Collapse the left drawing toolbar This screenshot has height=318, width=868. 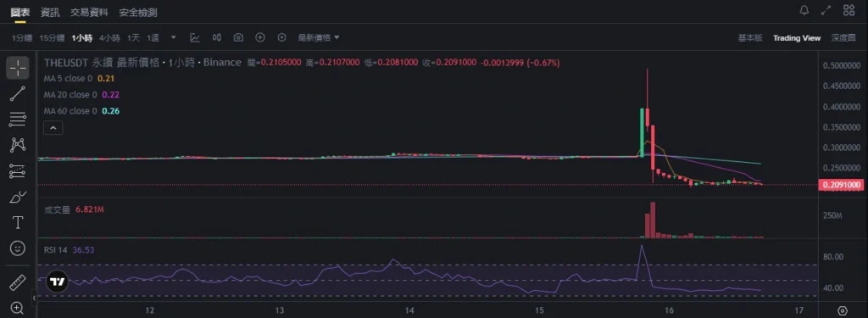coord(34,298)
